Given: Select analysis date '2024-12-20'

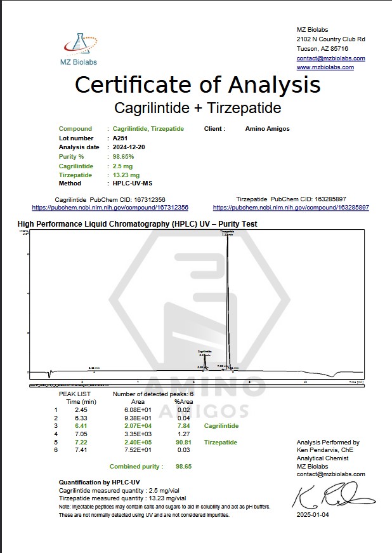Looking at the screenshot, I should coord(129,147).
